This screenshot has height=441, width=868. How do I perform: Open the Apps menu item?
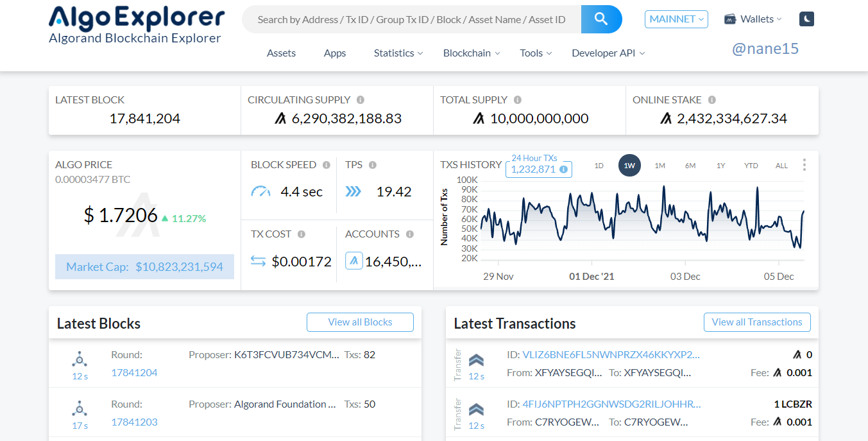pyautogui.click(x=335, y=53)
